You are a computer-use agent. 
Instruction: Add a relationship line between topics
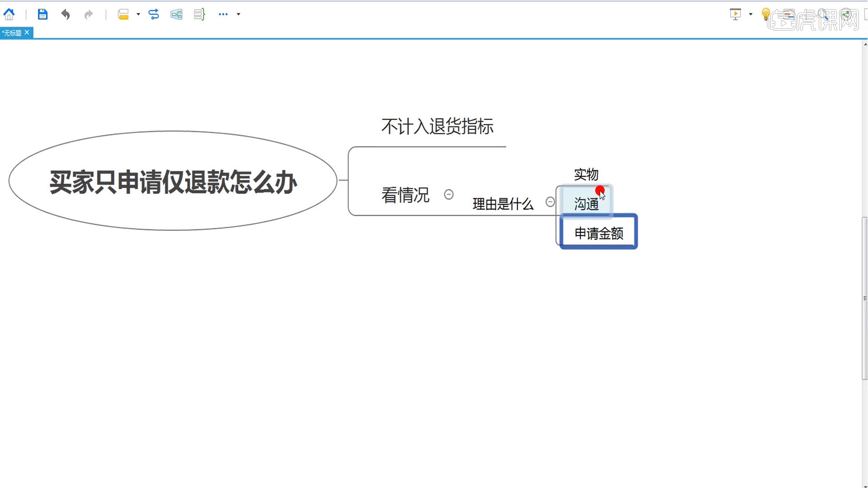tap(154, 14)
